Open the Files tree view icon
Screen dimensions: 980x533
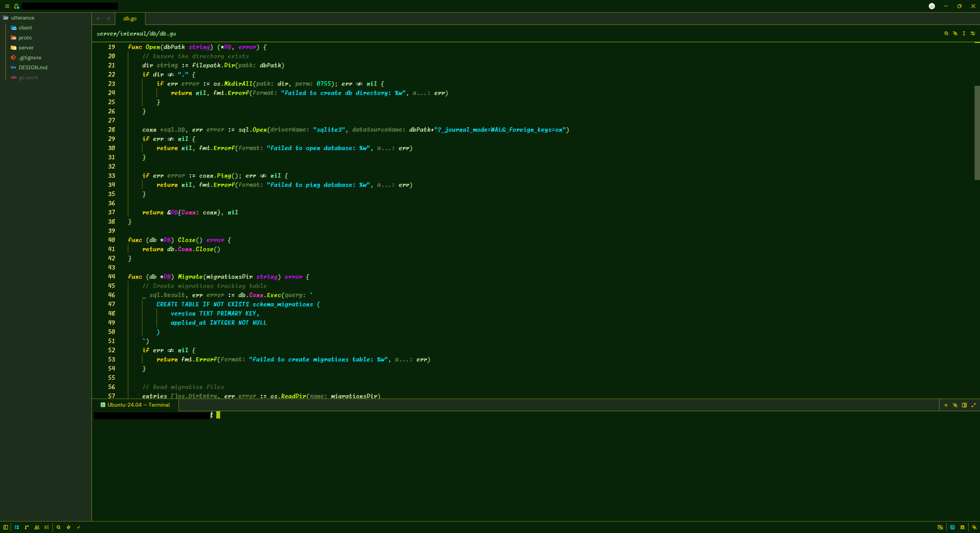click(17, 527)
